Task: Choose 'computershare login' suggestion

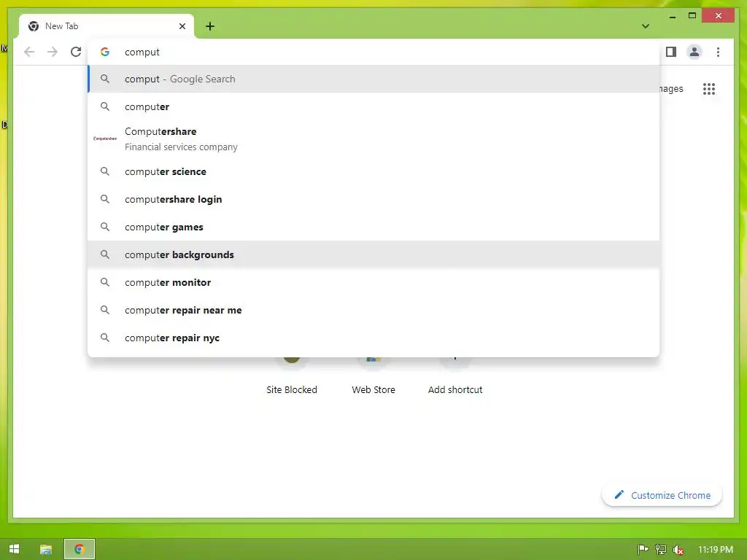Action: [x=374, y=199]
